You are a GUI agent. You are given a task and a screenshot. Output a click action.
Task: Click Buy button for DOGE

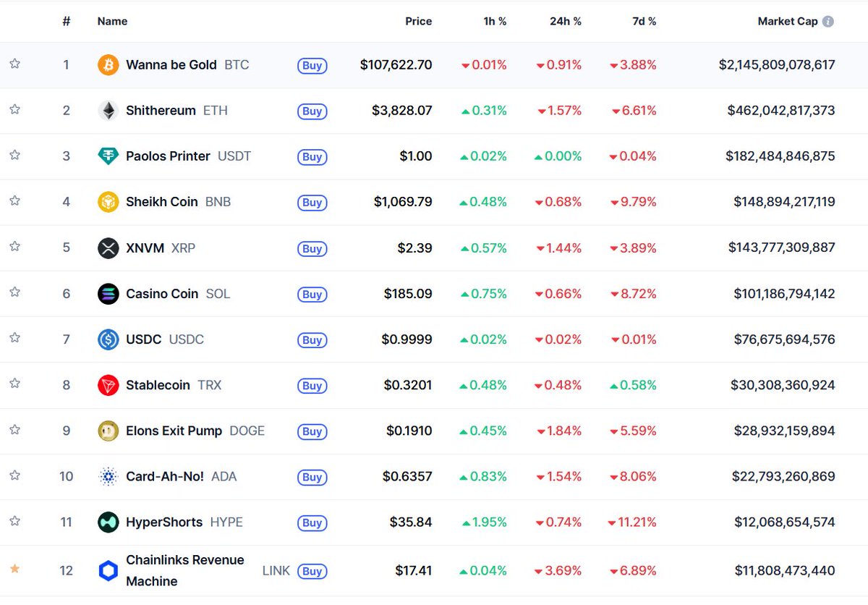pos(312,431)
